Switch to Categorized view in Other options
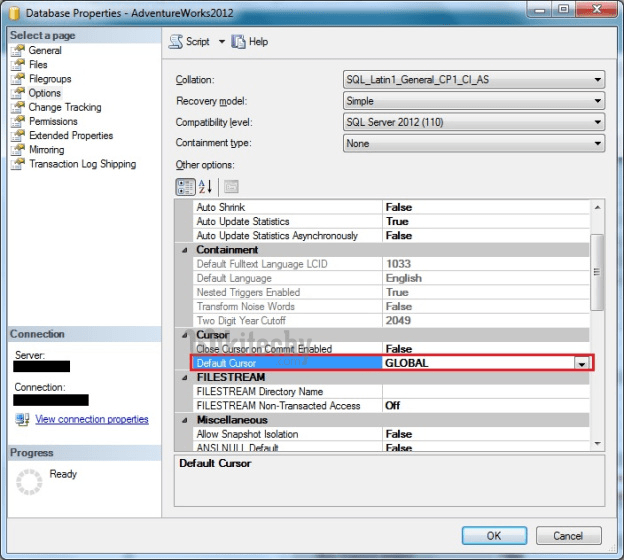Screen dimensions: 624x560 click(185, 187)
